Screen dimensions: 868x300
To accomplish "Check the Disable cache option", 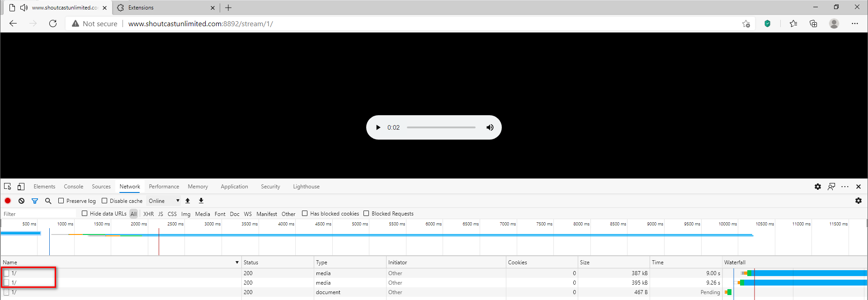I will 104,201.
